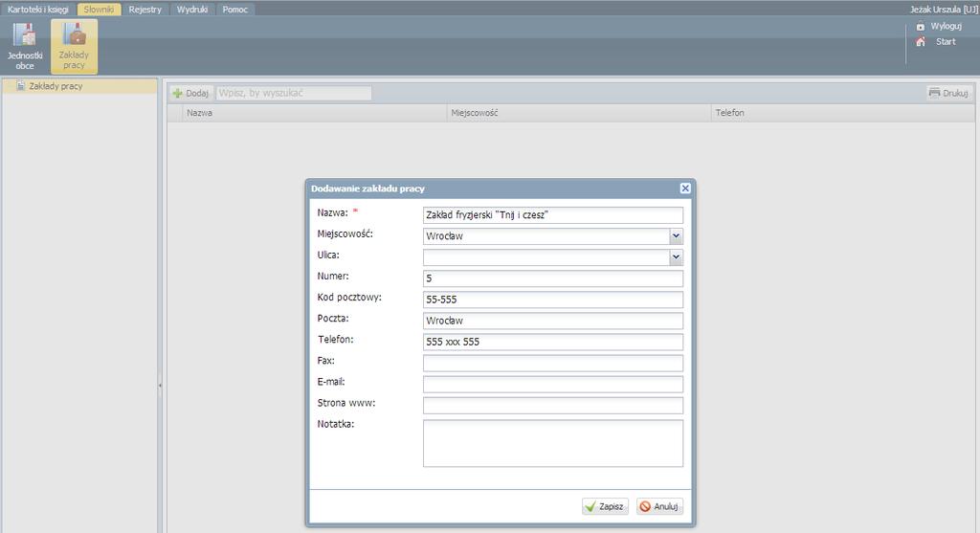Viewport: 980px width, 533px height.
Task: Click user name 'Jeżak Urszula [UJ]'
Action: tap(943, 10)
